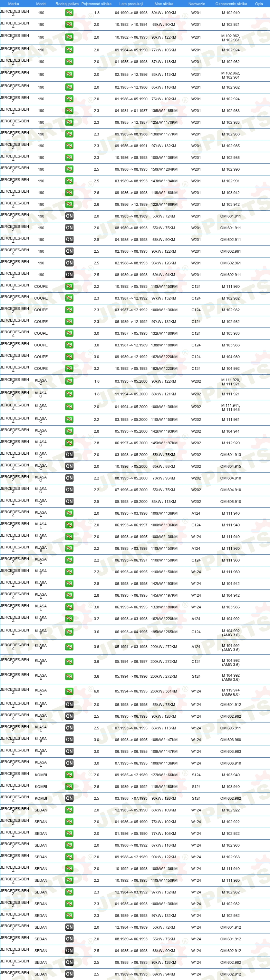Click PB icon in Klasa C 89kW / 121KM row
270x980 pixels.
pos(69,394)
